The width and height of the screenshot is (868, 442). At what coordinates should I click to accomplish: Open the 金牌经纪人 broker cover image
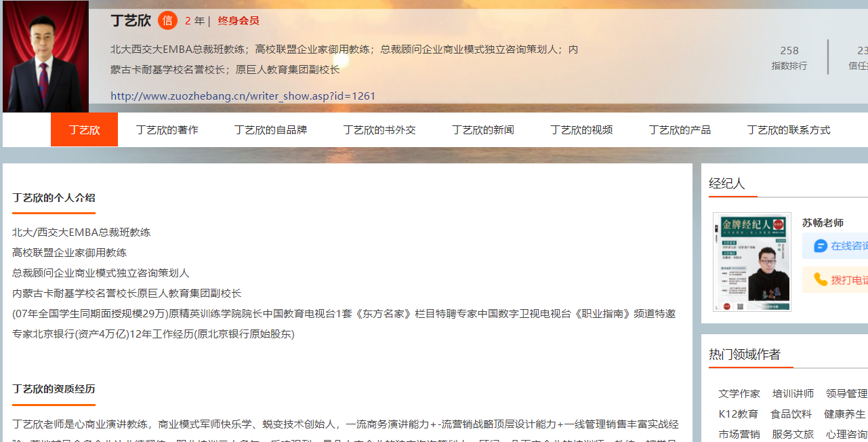751,262
